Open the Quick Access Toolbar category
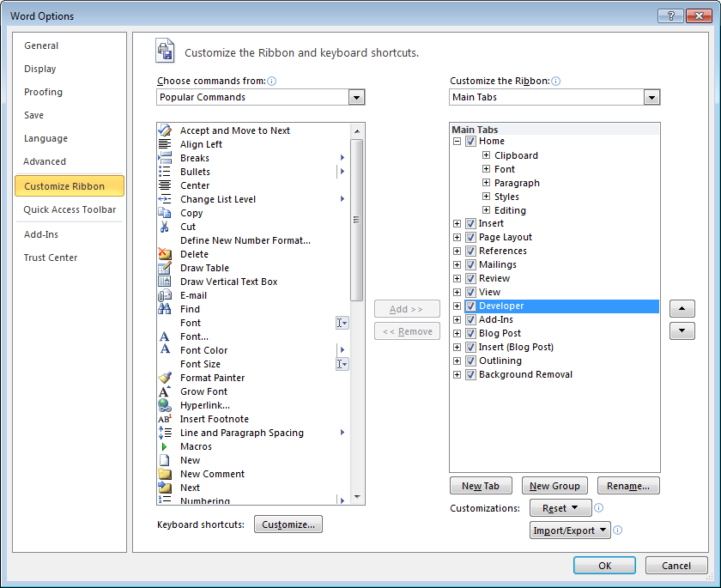 click(70, 209)
